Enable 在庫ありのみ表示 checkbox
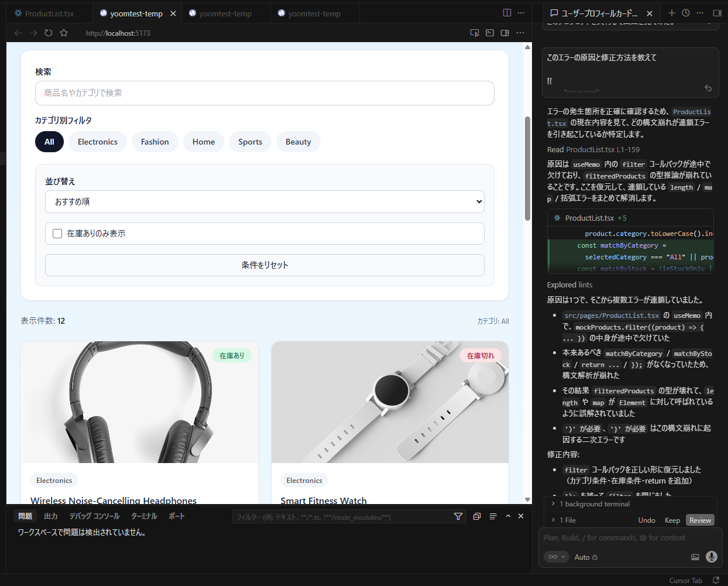This screenshot has height=586, width=728. click(x=57, y=234)
